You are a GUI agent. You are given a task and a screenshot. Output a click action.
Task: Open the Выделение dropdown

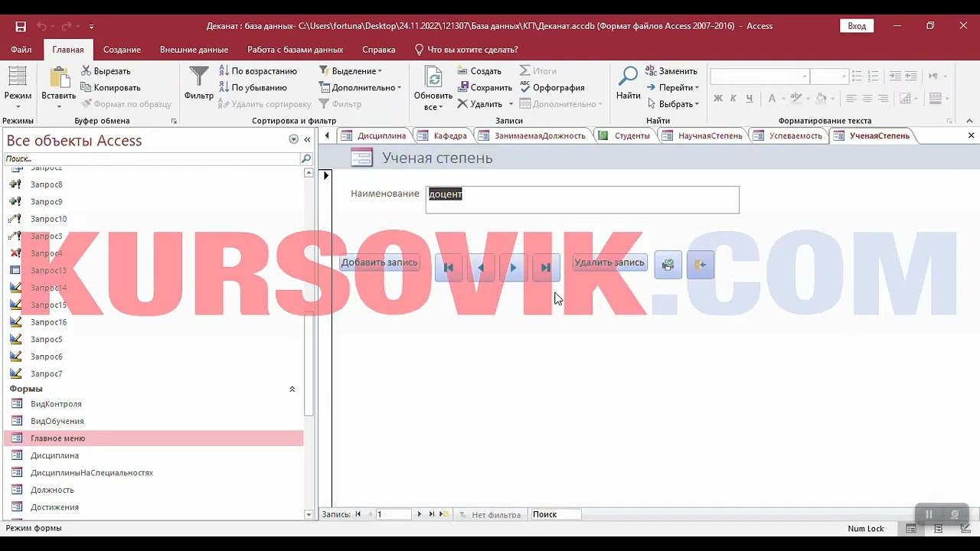point(351,71)
